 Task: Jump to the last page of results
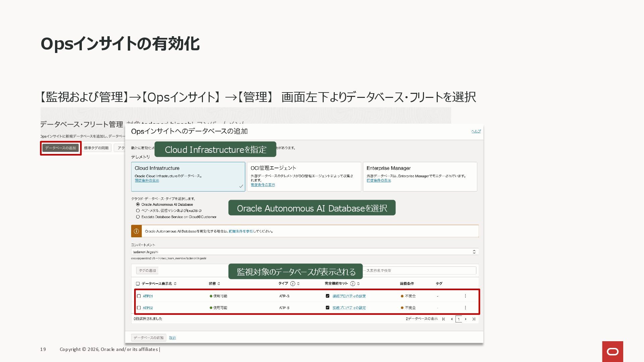pyautogui.click(x=474, y=319)
